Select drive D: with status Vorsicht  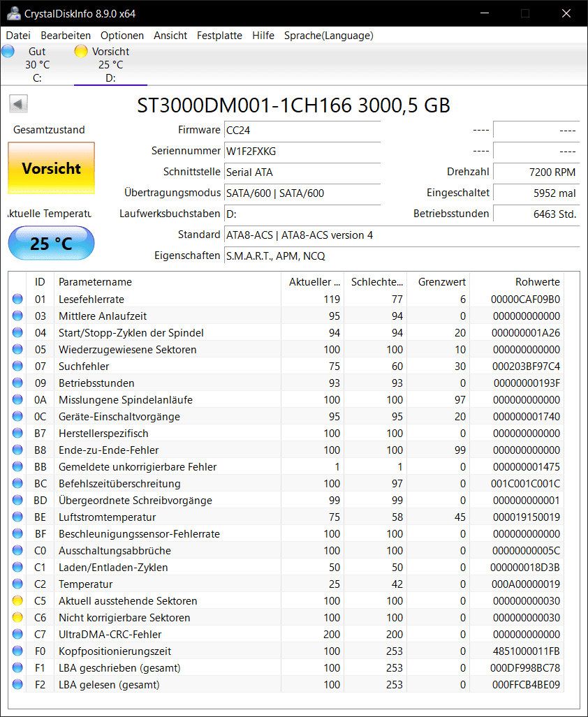tap(110, 64)
